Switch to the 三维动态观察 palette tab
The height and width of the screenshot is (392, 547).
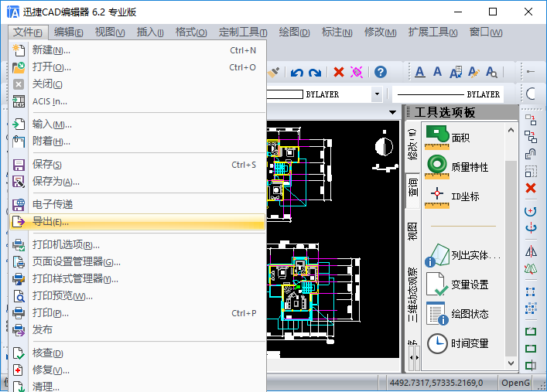point(412,295)
